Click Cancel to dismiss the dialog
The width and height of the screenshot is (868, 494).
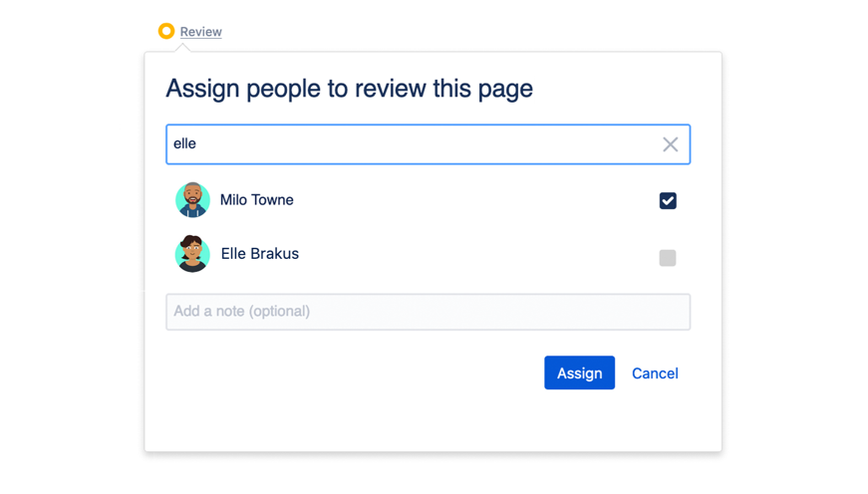pyautogui.click(x=655, y=373)
